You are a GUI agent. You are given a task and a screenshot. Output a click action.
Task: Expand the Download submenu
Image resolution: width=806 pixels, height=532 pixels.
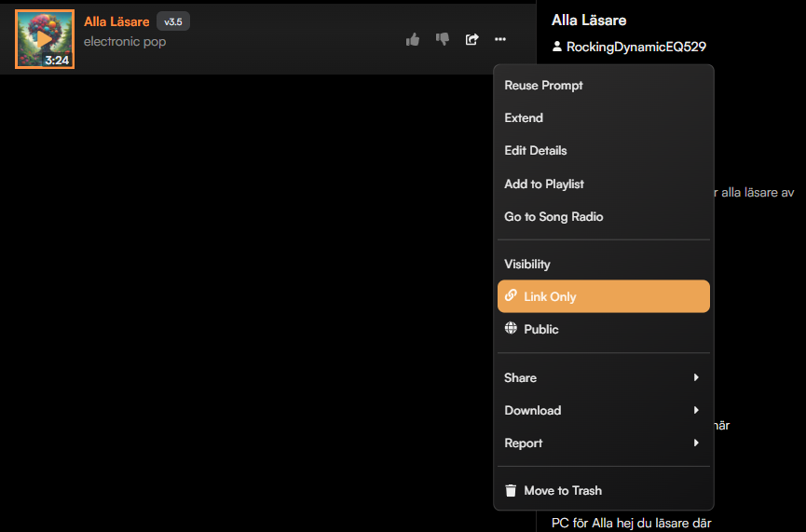coord(603,410)
